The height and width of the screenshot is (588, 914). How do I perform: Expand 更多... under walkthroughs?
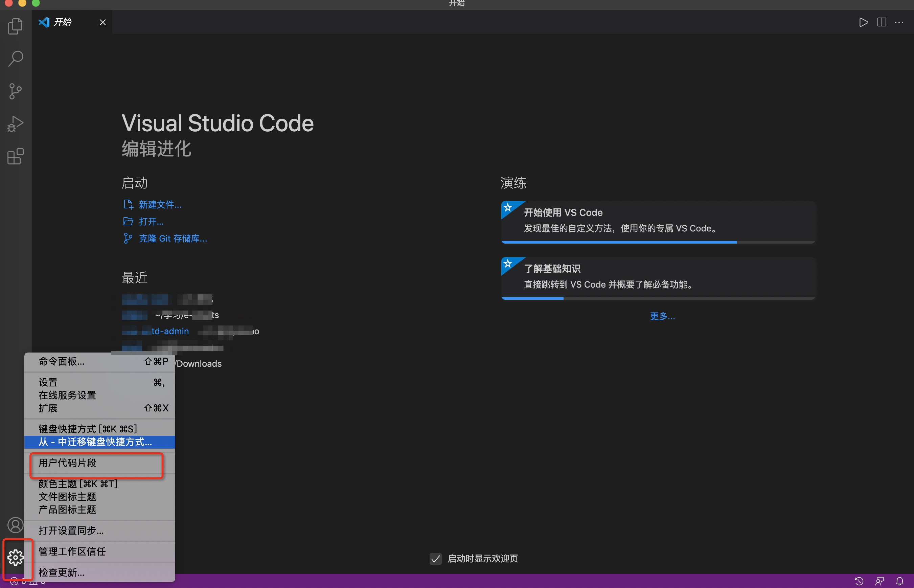point(662,316)
